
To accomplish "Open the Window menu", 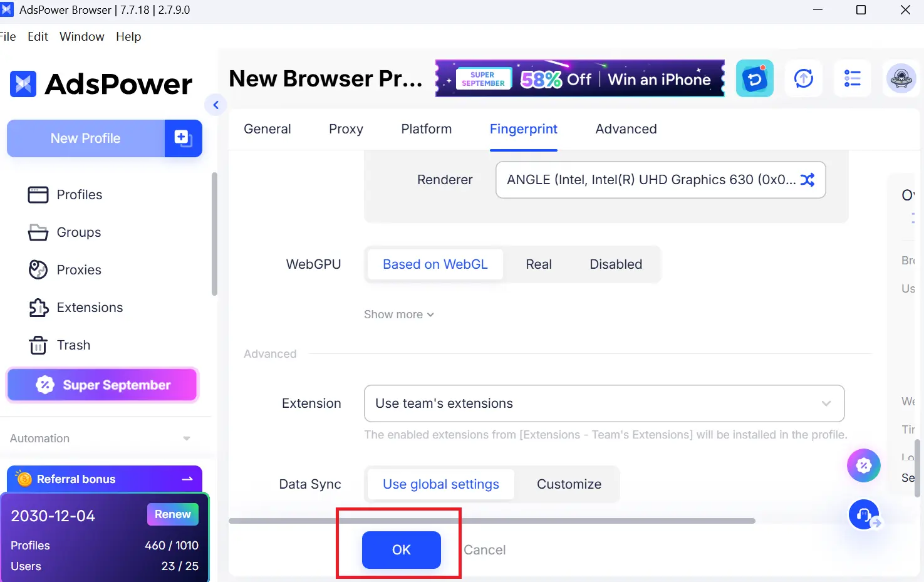I will 82,36.
